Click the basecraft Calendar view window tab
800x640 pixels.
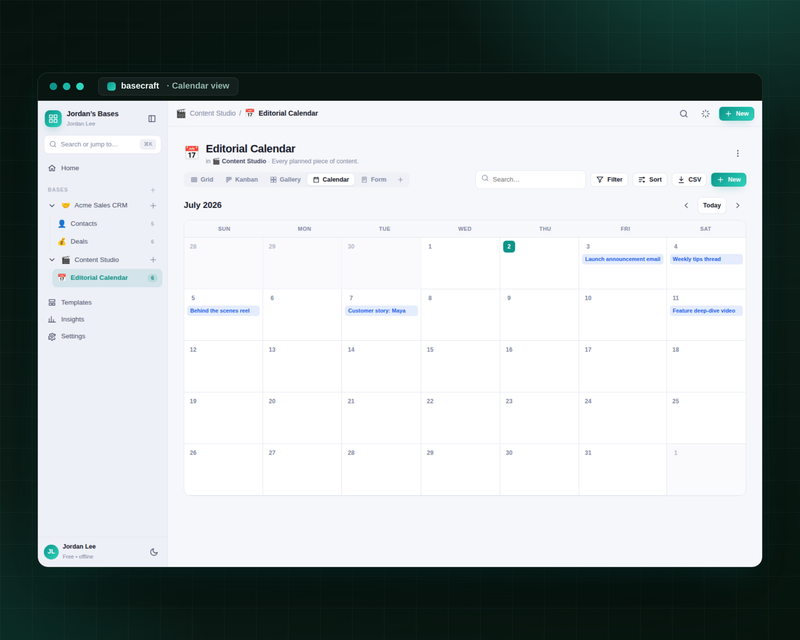(x=168, y=86)
